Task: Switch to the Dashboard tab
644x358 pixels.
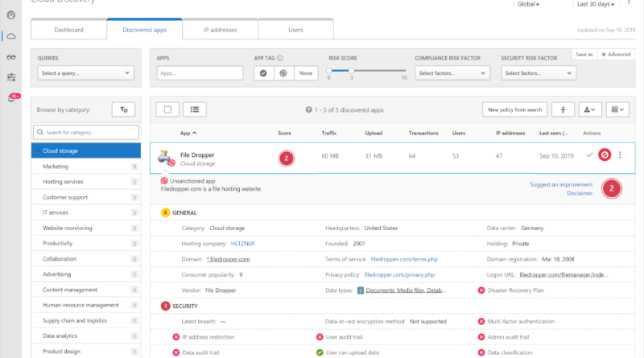Action: (68, 30)
